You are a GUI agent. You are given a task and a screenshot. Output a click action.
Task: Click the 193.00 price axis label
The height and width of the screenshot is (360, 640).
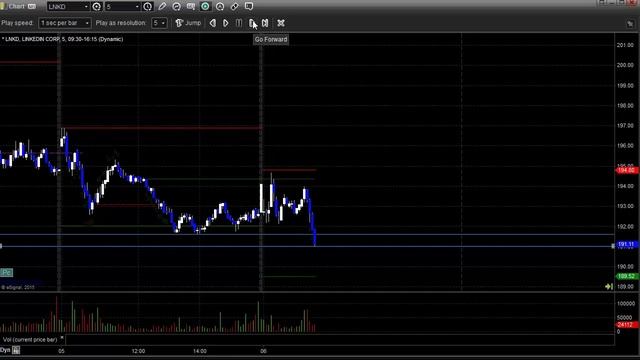point(625,206)
